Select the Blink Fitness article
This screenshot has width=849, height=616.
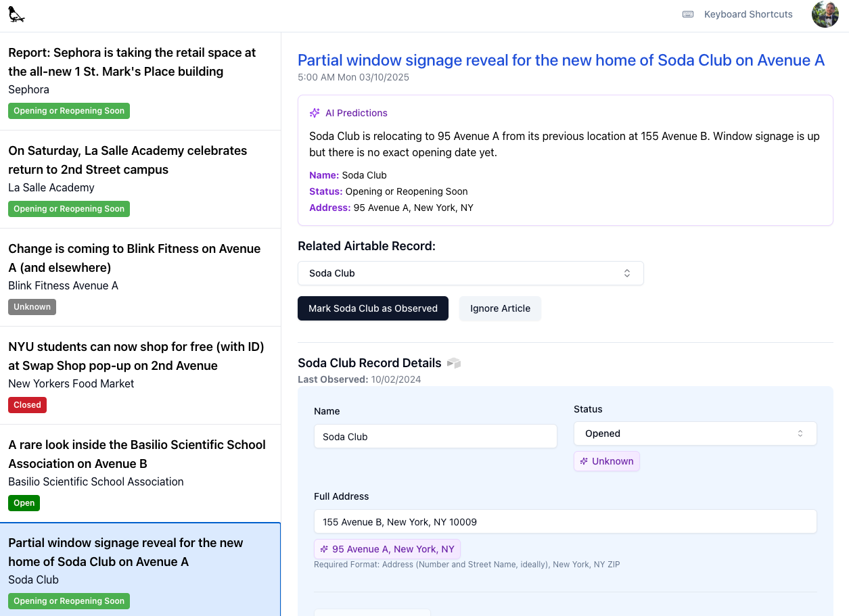point(140,277)
